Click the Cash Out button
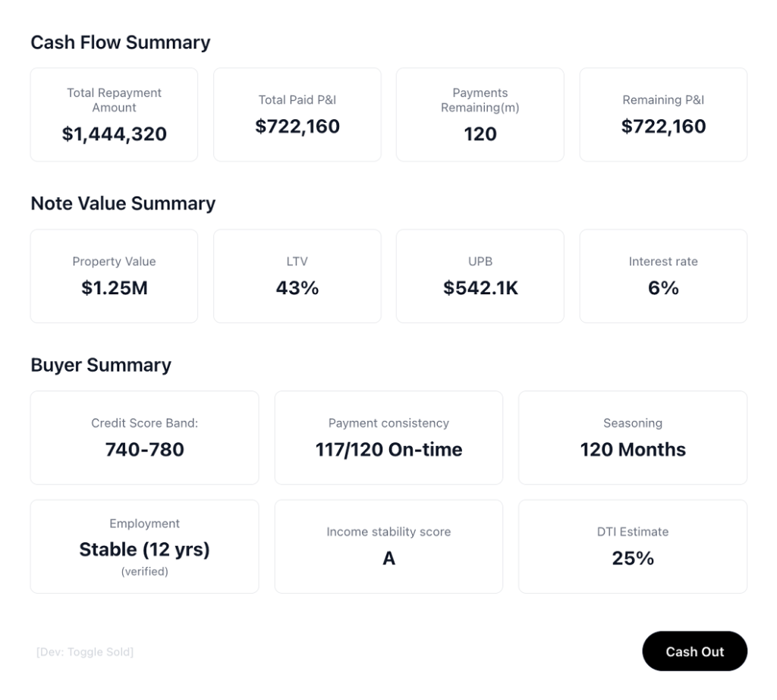 (694, 651)
